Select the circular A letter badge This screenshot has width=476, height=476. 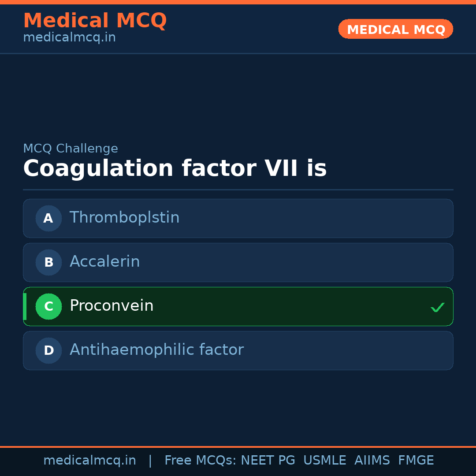coord(48,218)
